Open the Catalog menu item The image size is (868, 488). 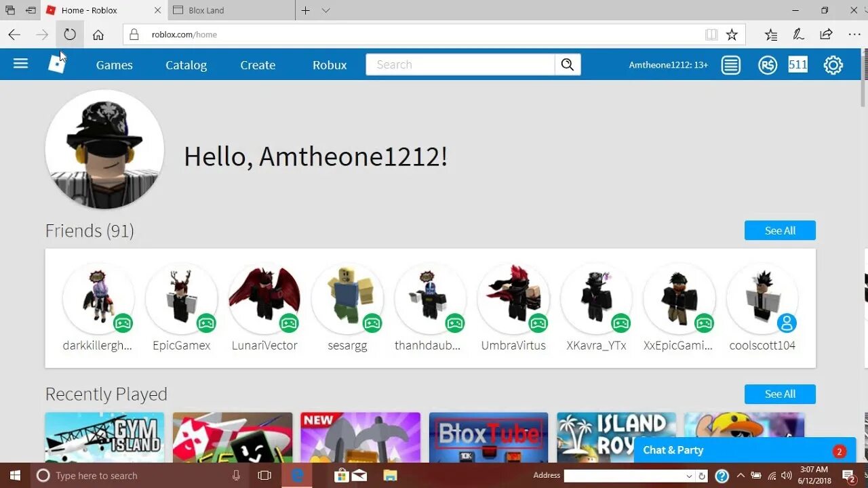pyautogui.click(x=186, y=65)
